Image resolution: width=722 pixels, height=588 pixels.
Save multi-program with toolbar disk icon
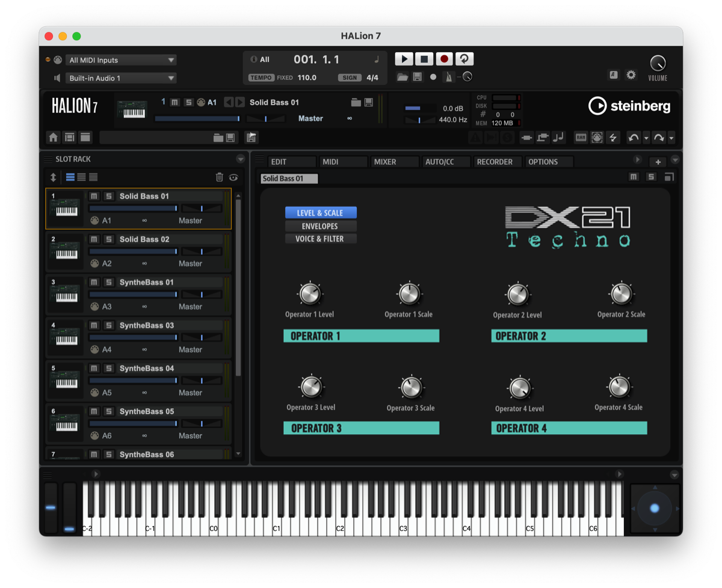point(230,138)
